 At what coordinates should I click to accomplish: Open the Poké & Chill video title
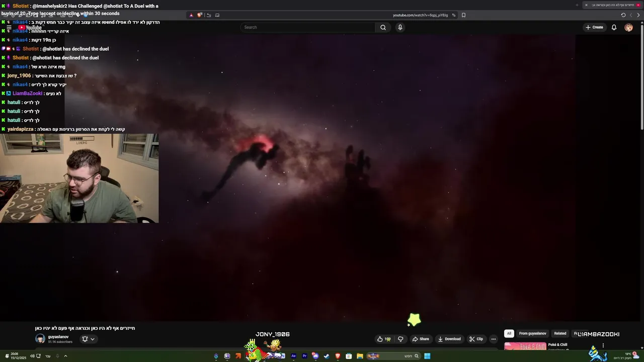click(x=557, y=345)
